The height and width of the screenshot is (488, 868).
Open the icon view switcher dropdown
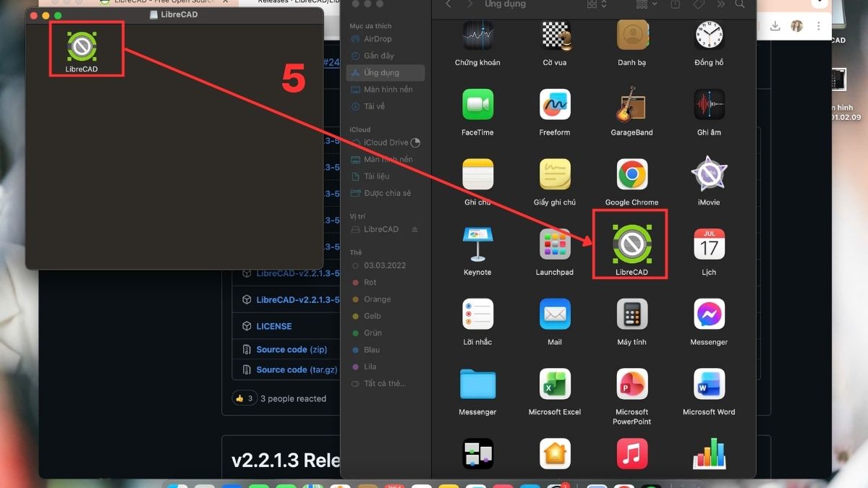(x=597, y=4)
